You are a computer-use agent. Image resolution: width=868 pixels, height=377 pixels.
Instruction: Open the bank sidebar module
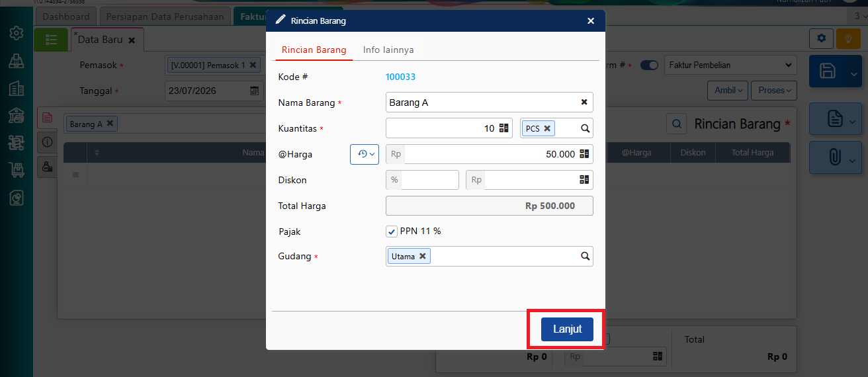click(17, 115)
